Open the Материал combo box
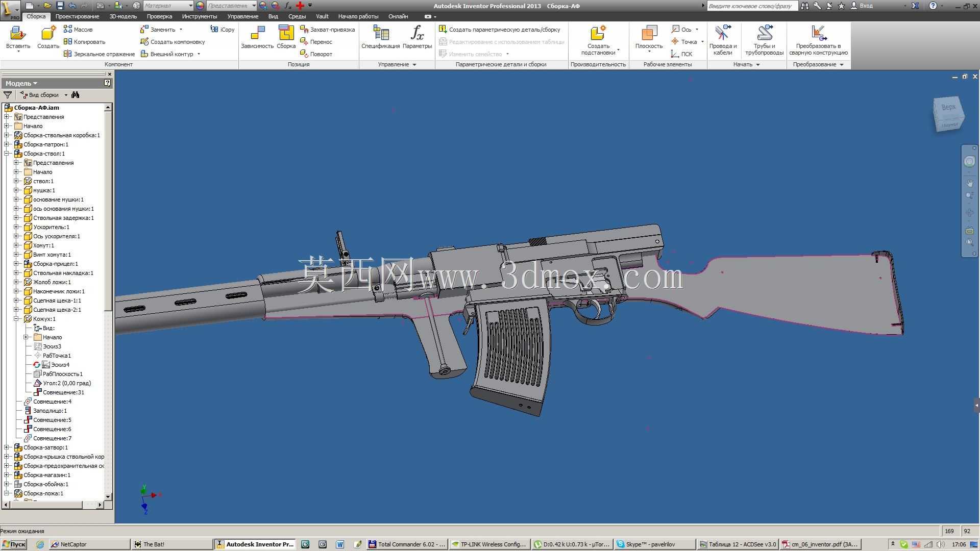Viewport: 980px width, 551px height. (167, 6)
